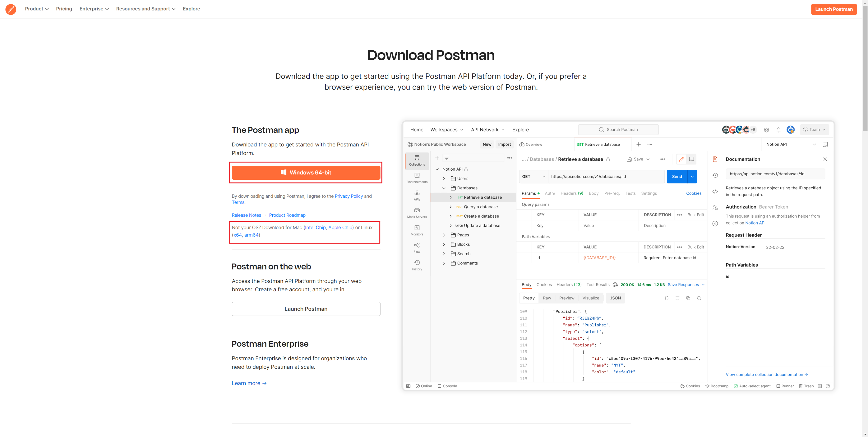Viewport: 868px width, 437px height.
Task: Switch response view to Raw
Action: [547, 298]
